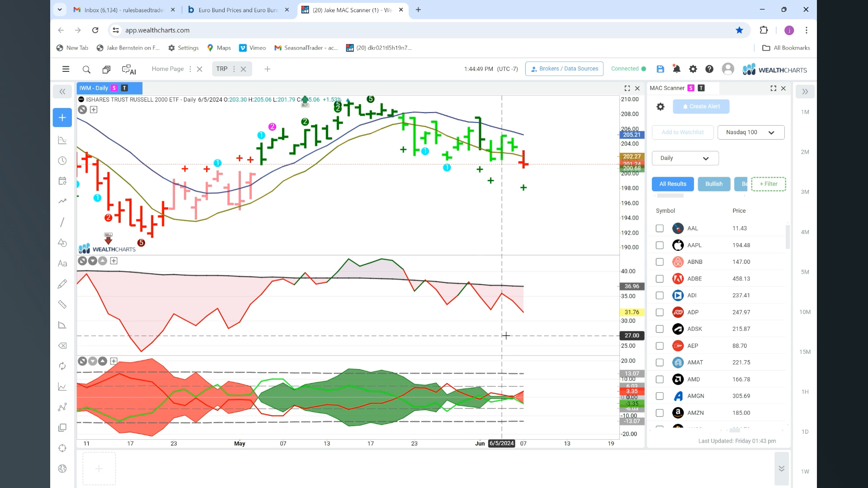Close the MAC Scanner panel
Screen dimensions: 868x488
click(x=783, y=88)
